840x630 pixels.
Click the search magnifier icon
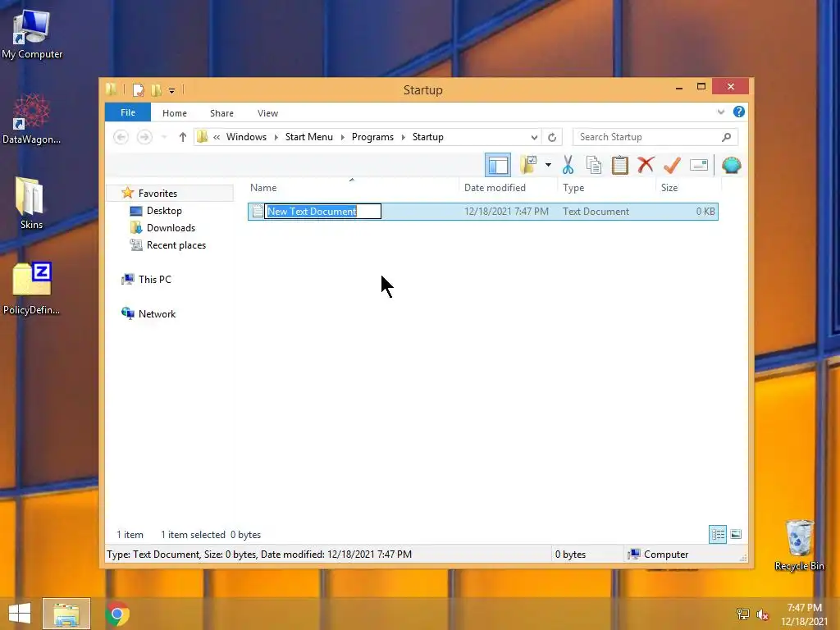tap(727, 137)
